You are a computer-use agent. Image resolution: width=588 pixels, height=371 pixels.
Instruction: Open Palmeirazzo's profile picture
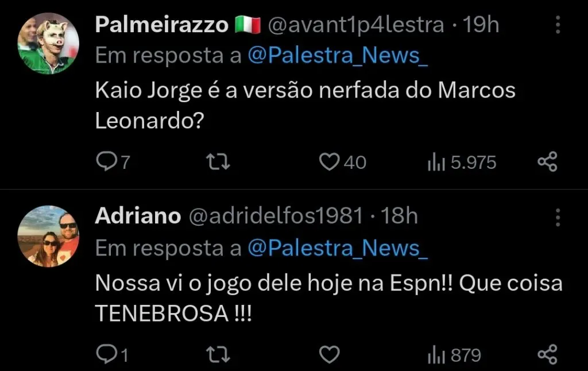click(48, 43)
